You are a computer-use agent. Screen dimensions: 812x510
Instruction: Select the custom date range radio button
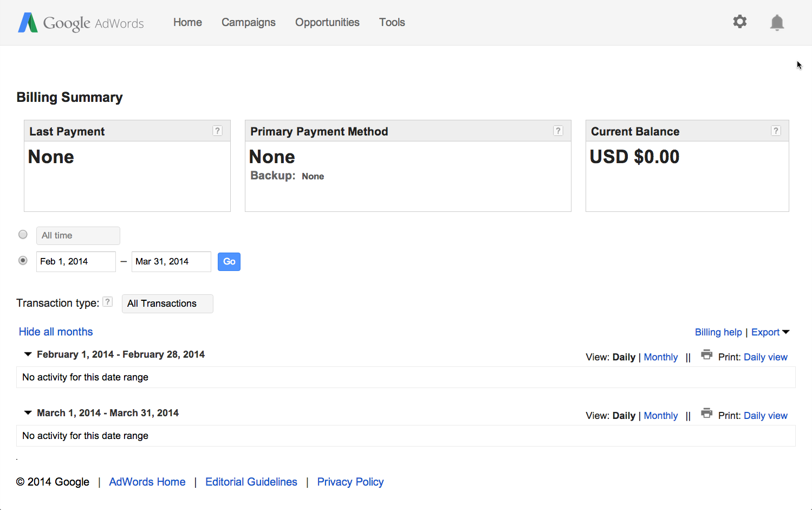[23, 261]
